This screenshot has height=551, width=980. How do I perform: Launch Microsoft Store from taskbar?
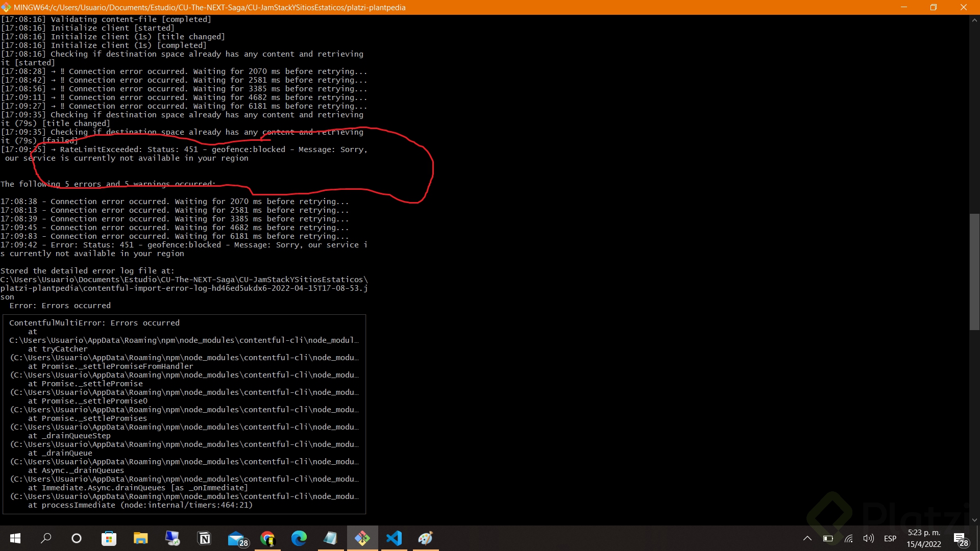point(109,538)
